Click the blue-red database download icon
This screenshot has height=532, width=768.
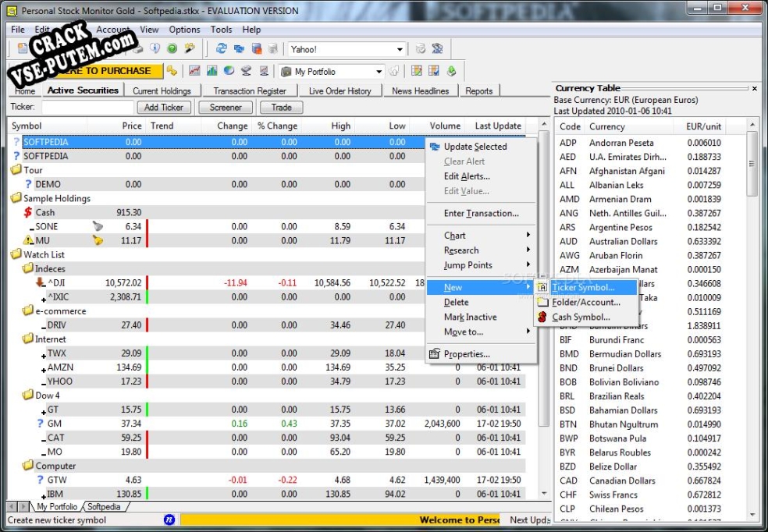click(x=256, y=48)
